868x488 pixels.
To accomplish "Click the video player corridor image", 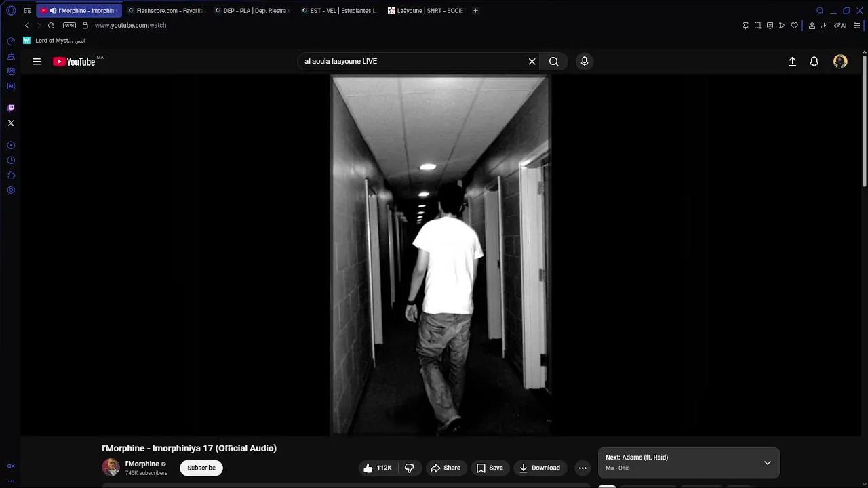I will tap(440, 255).
